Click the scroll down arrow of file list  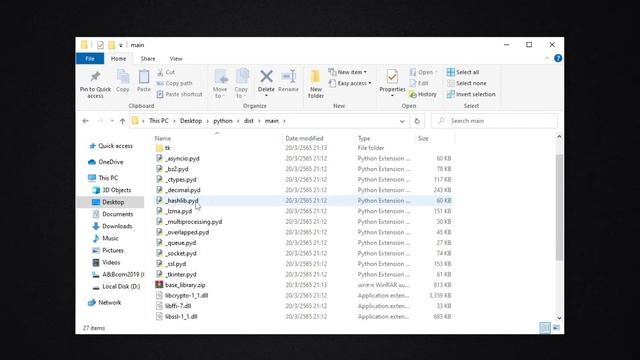pyautogui.click(x=559, y=318)
